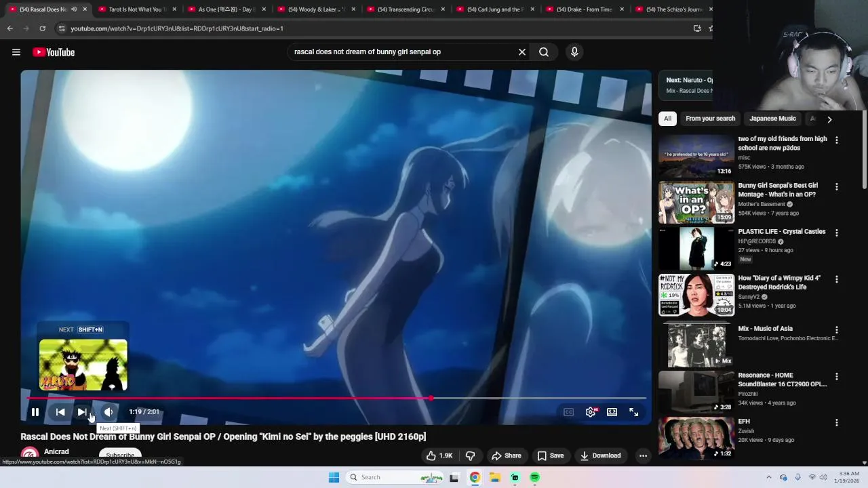This screenshot has width=868, height=488.
Task: Show more filter chips with arrow
Action: coord(829,119)
